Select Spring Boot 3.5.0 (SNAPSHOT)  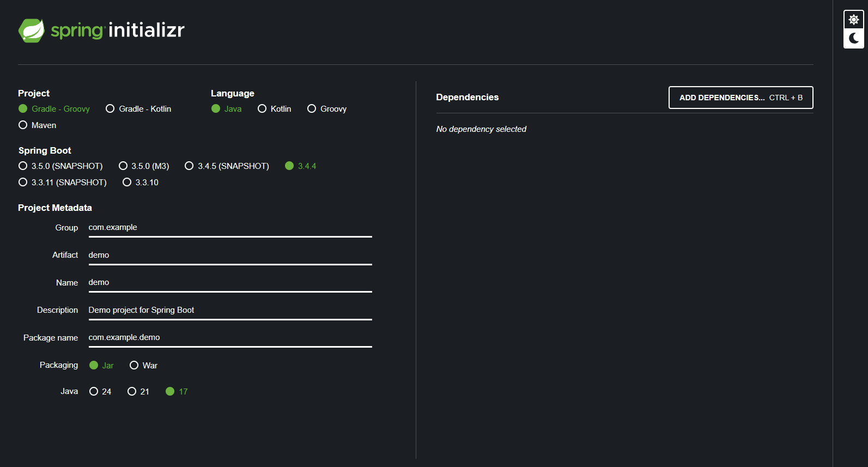click(x=60, y=166)
